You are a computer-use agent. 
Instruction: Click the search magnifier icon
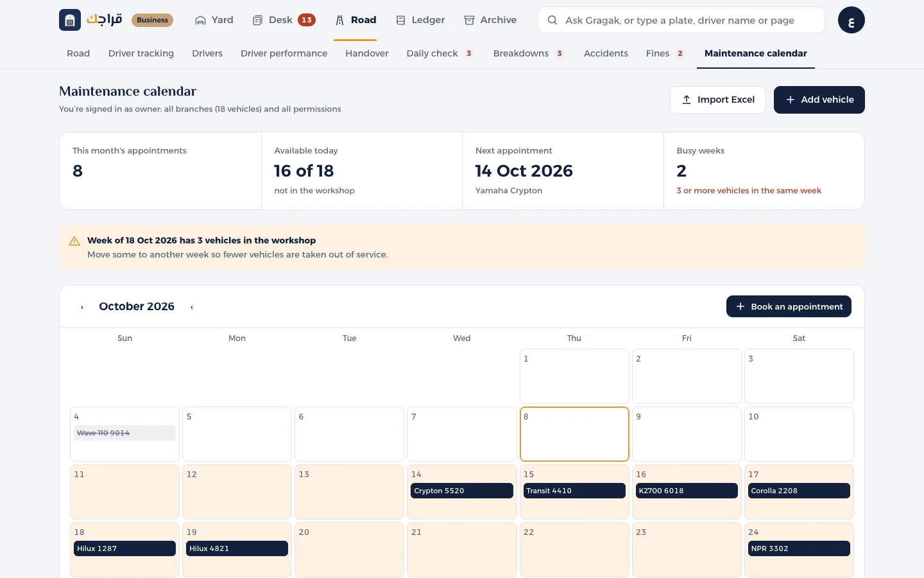(x=552, y=20)
